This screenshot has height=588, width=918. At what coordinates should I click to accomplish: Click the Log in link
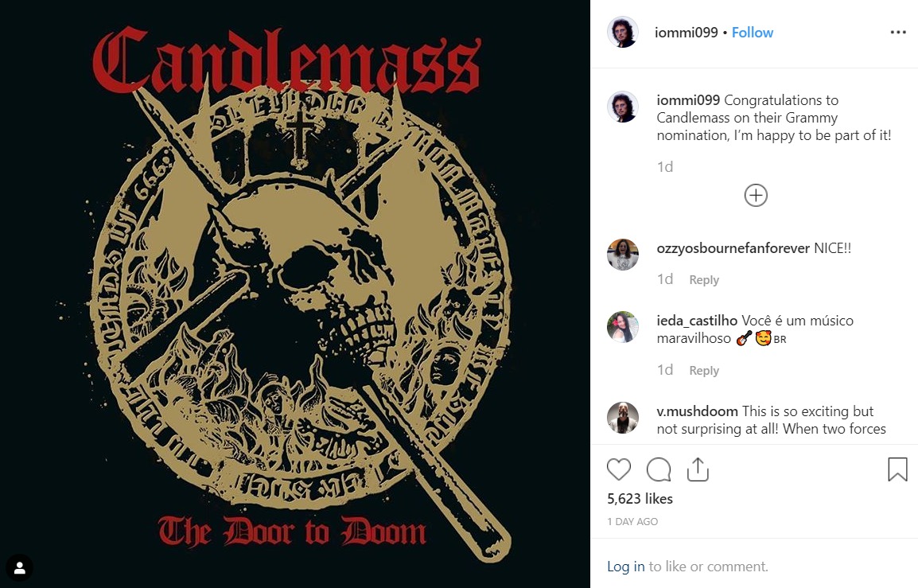pos(625,567)
